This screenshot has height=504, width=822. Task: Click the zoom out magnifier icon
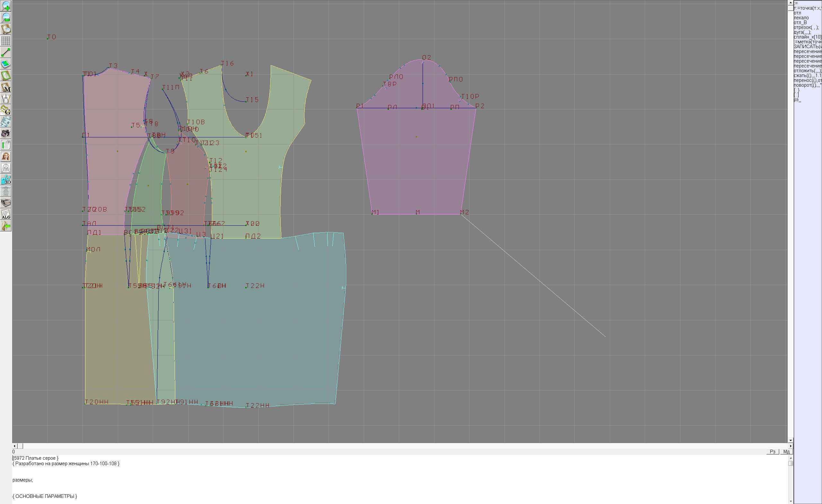click(x=6, y=18)
